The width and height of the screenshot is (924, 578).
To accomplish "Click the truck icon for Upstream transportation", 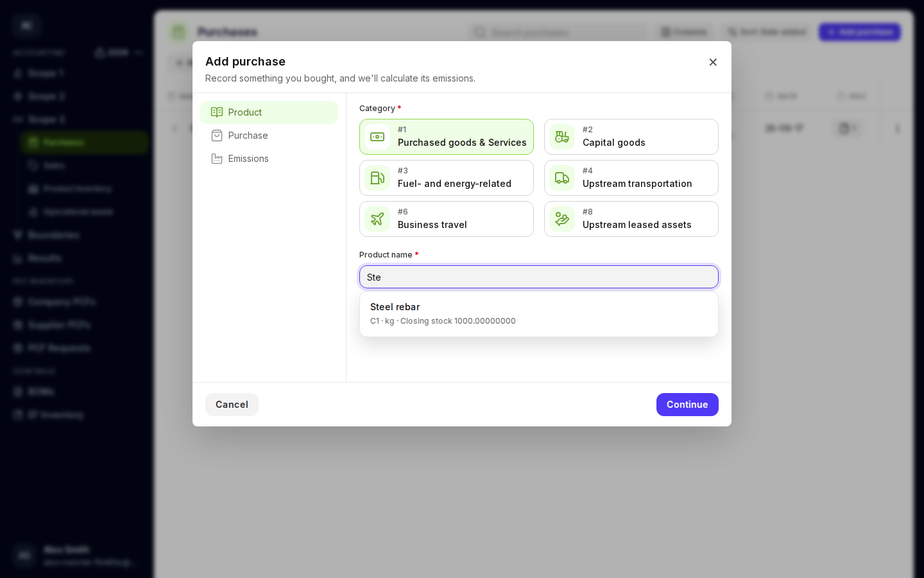I will pyautogui.click(x=562, y=178).
